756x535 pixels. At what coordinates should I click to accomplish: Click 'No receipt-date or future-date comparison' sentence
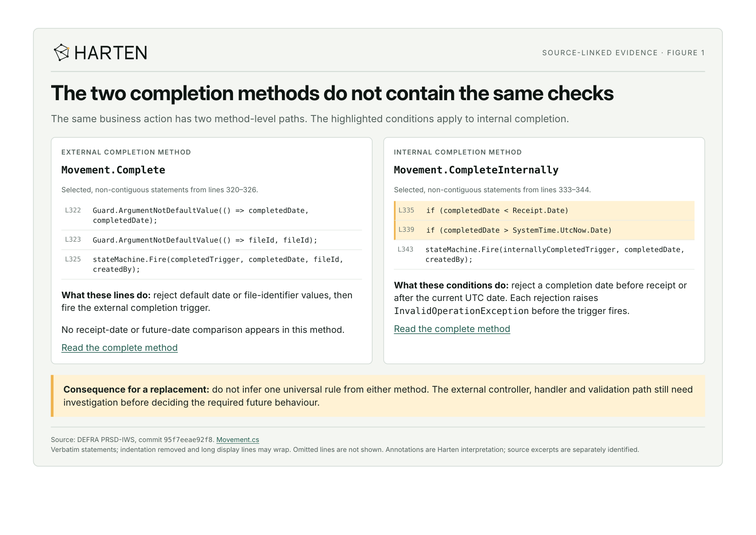point(203,330)
